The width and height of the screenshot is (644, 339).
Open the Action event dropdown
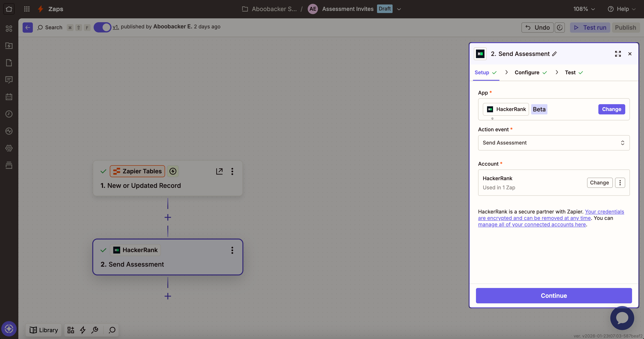(554, 143)
